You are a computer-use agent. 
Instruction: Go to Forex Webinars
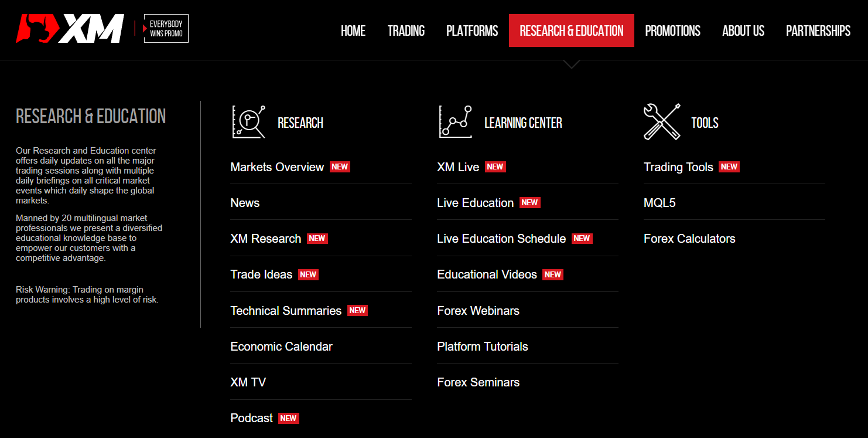tap(478, 311)
